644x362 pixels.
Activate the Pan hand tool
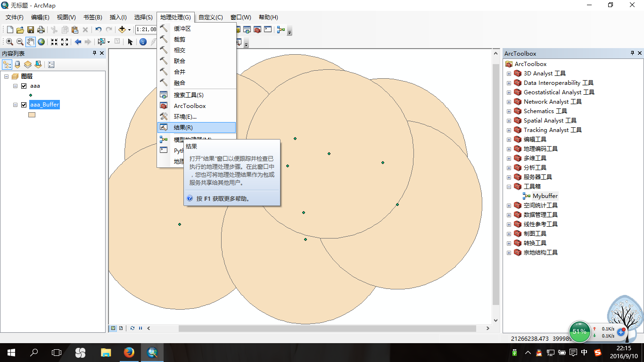[31, 42]
